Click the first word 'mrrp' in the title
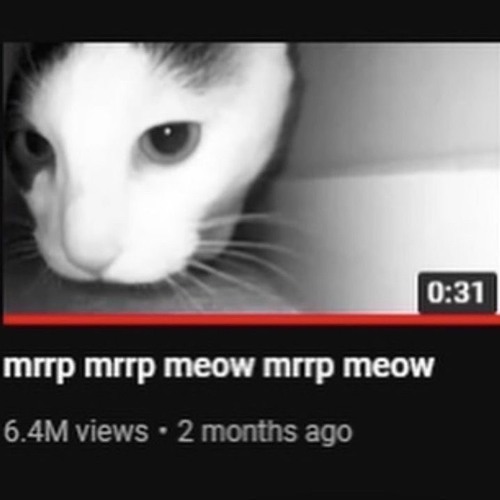Viewport: 500px width, 500px height. click(x=38, y=368)
